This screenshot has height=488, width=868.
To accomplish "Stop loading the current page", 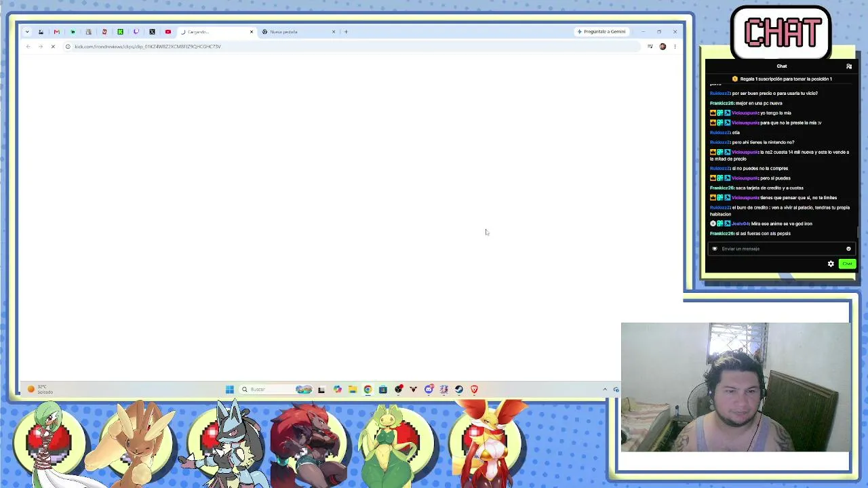I will click(x=53, y=47).
